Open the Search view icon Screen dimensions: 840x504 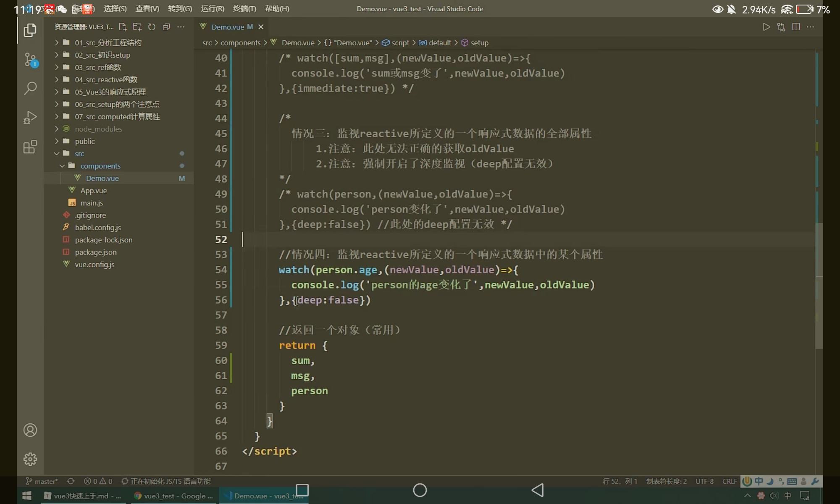point(30,88)
